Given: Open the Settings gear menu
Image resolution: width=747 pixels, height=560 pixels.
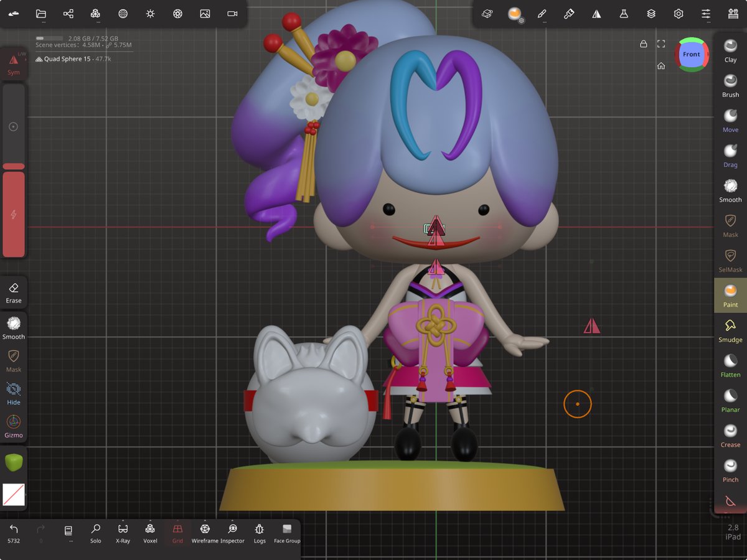Looking at the screenshot, I should coord(679,14).
